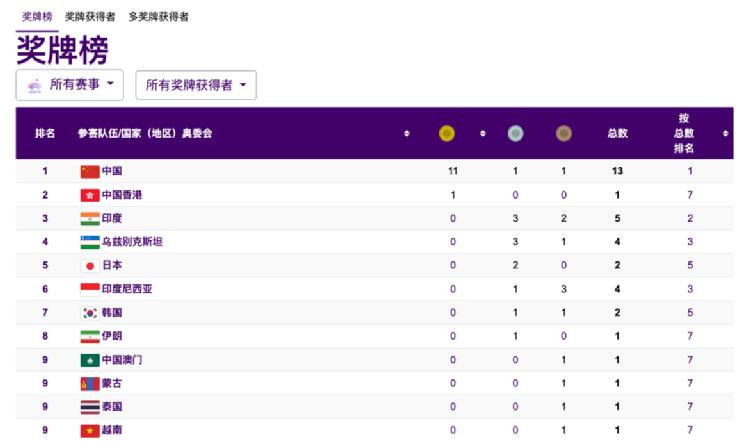Image resolution: width=750 pixels, height=441 pixels.
Task: Sort by total rank column arrow
Action: pyautogui.click(x=725, y=133)
